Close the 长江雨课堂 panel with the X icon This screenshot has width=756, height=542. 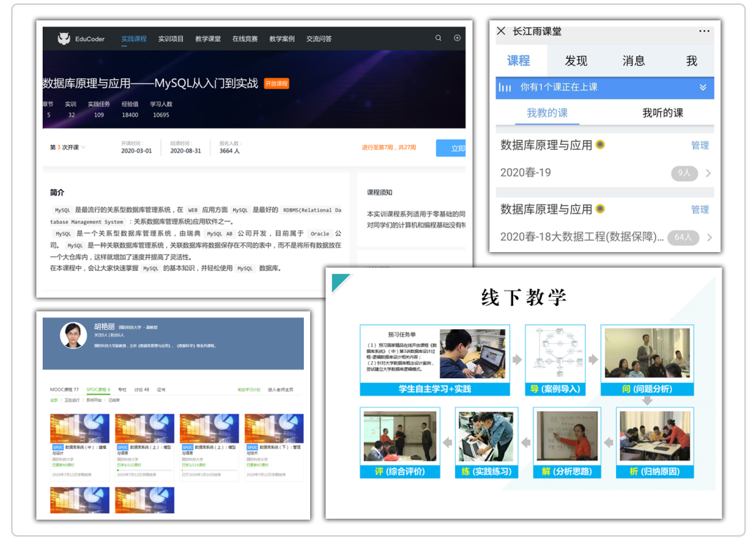tap(501, 31)
